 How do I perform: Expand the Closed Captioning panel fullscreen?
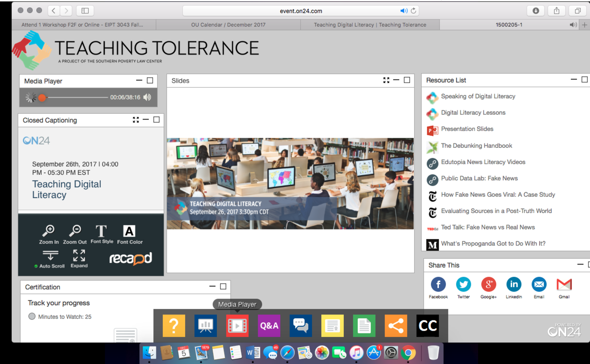pyautogui.click(x=136, y=120)
